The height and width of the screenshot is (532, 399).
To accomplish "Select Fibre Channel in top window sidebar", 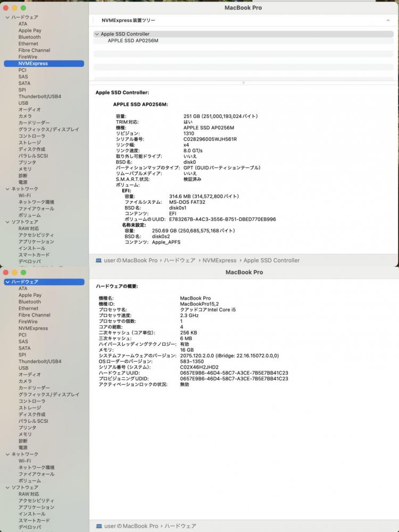I will tap(34, 50).
